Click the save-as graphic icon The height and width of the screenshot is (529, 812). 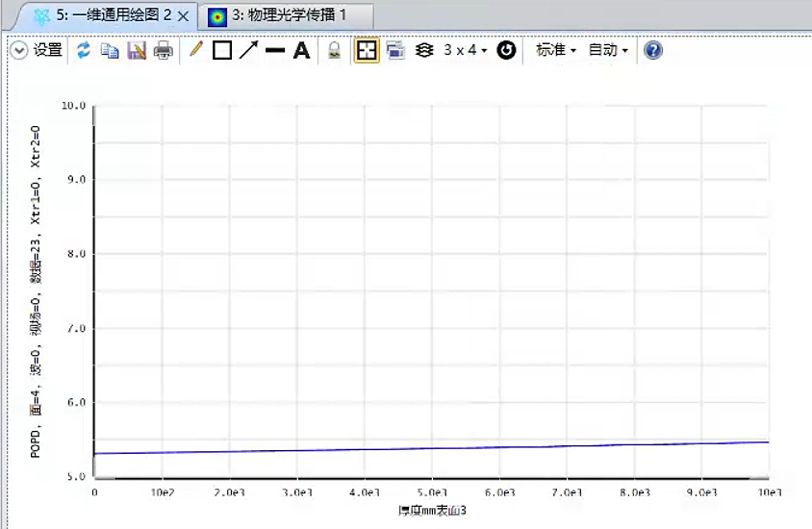click(137, 50)
